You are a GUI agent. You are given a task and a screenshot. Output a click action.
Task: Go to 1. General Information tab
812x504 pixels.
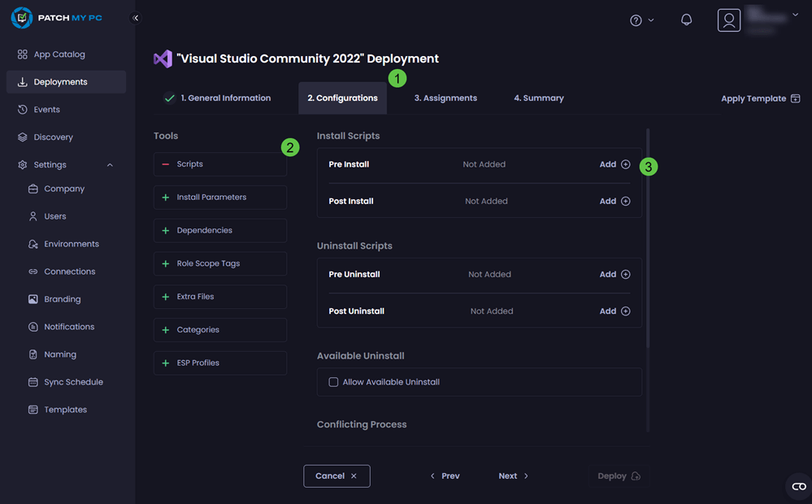point(218,98)
